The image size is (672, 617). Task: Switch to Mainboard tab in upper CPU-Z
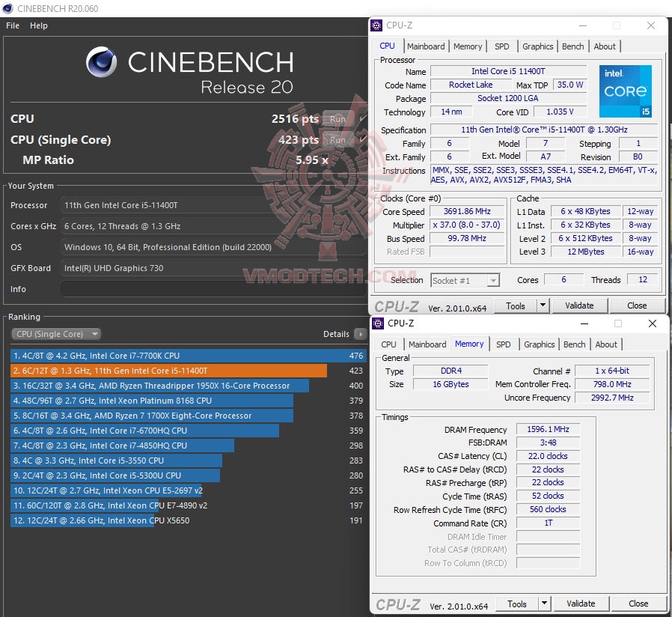pyautogui.click(x=426, y=46)
